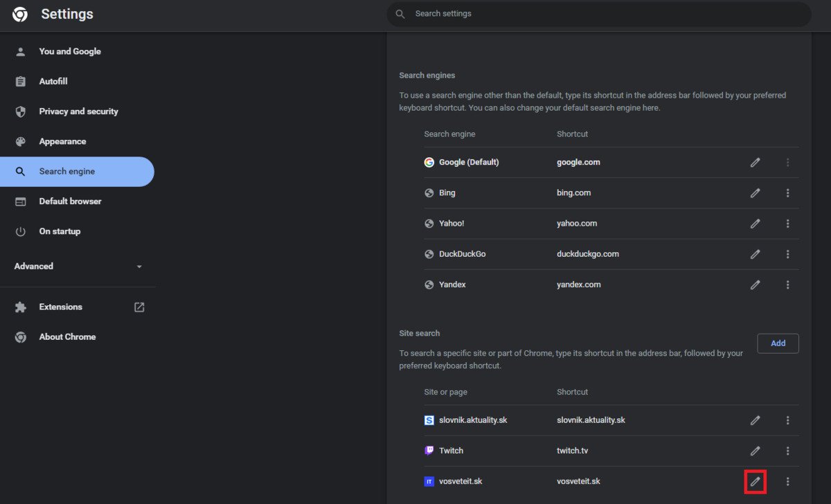Edit the DuckDuckGo search engine entry
831x504 pixels.
pyautogui.click(x=755, y=254)
